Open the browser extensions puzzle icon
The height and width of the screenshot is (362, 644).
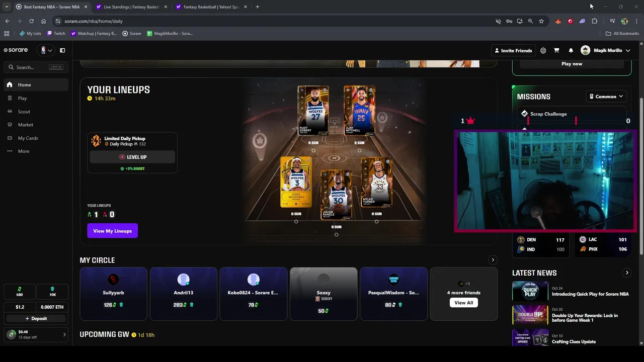click(x=594, y=21)
